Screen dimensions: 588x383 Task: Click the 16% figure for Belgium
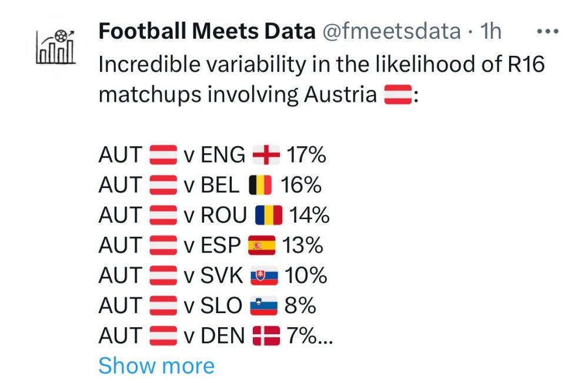click(300, 186)
